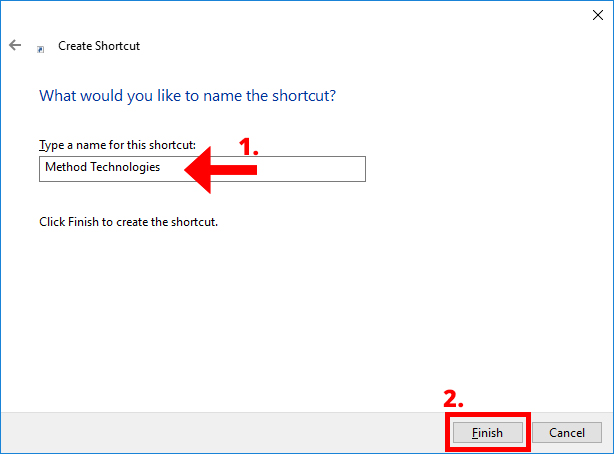Click the "What would you like to name the shortcut?" heading
The image size is (614, 454).
tap(186, 96)
